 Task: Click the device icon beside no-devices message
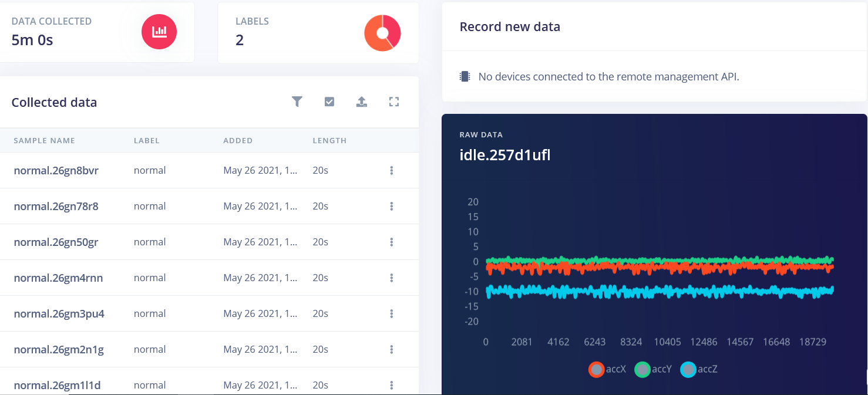pyautogui.click(x=465, y=76)
